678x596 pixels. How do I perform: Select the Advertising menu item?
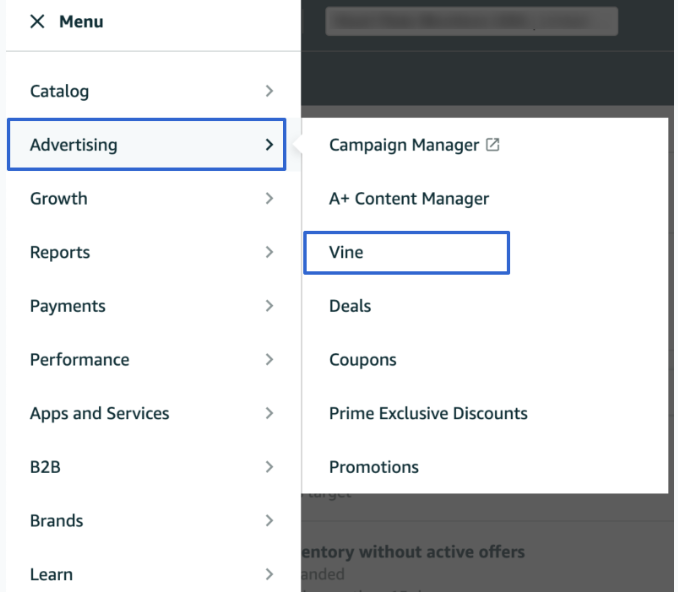[147, 144]
